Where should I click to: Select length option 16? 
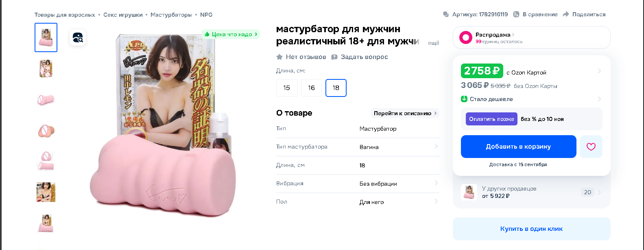(312, 88)
